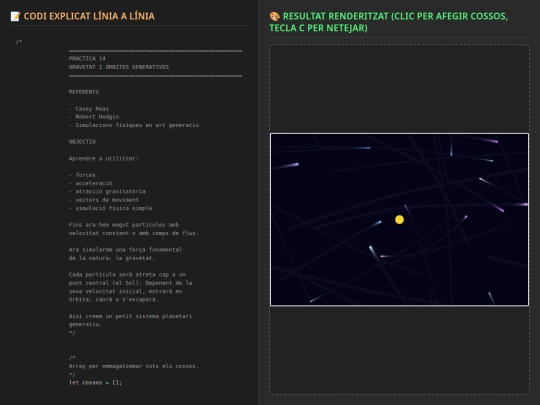Click the line '- Casey Reas'
Image resolution: width=540 pixels, height=405 pixels.
tap(89, 108)
